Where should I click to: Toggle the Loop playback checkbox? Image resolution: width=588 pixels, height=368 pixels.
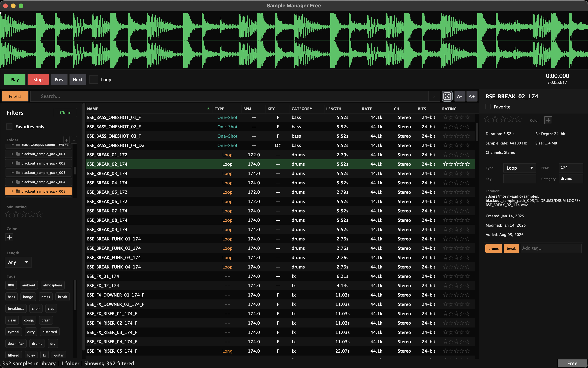coord(94,80)
